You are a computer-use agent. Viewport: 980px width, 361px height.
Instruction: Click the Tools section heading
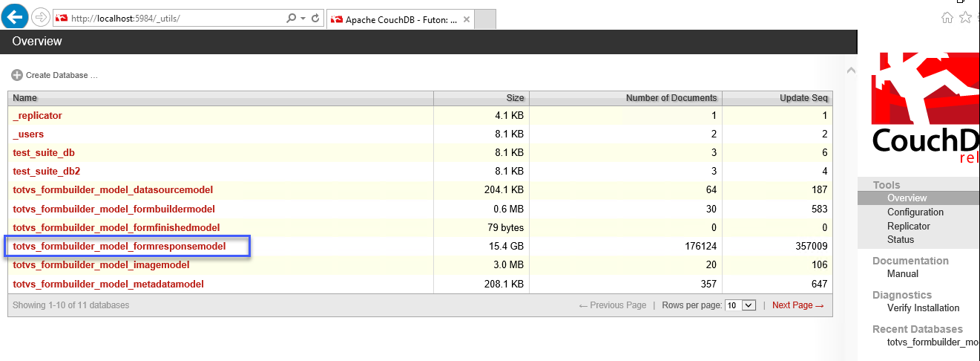click(x=886, y=185)
